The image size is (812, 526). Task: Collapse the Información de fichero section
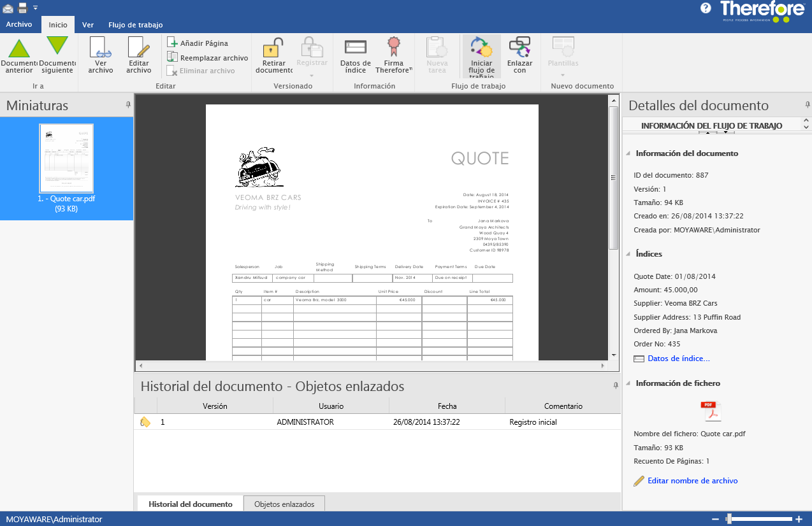pos(629,383)
